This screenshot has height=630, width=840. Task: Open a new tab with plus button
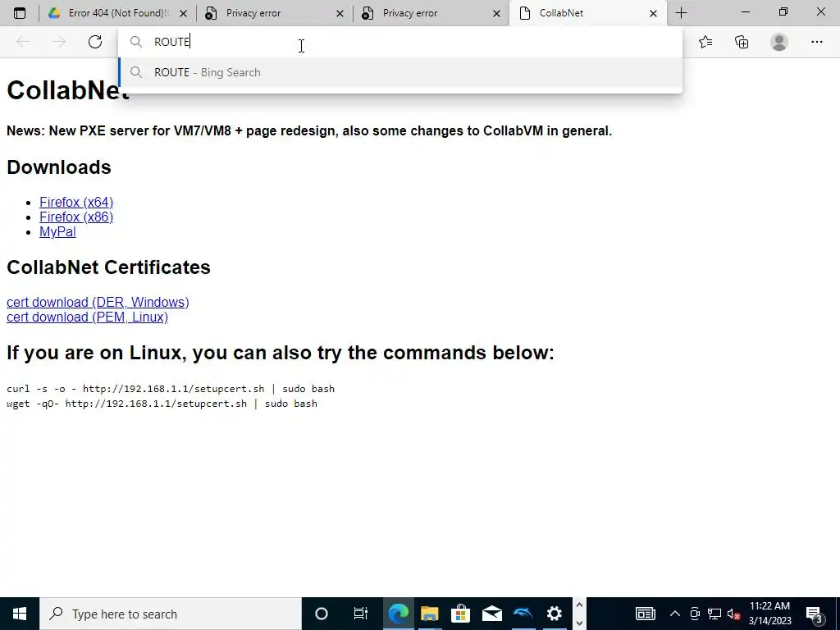coord(681,13)
